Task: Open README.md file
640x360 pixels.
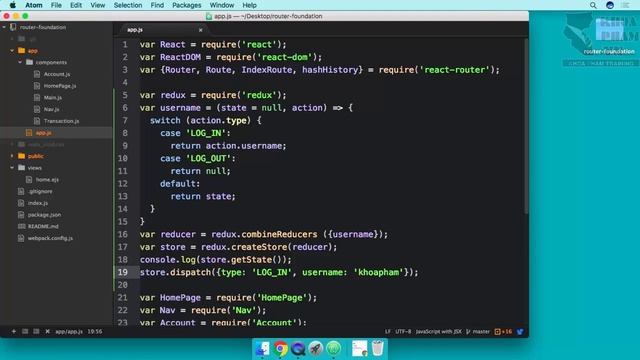Action: coord(43,226)
